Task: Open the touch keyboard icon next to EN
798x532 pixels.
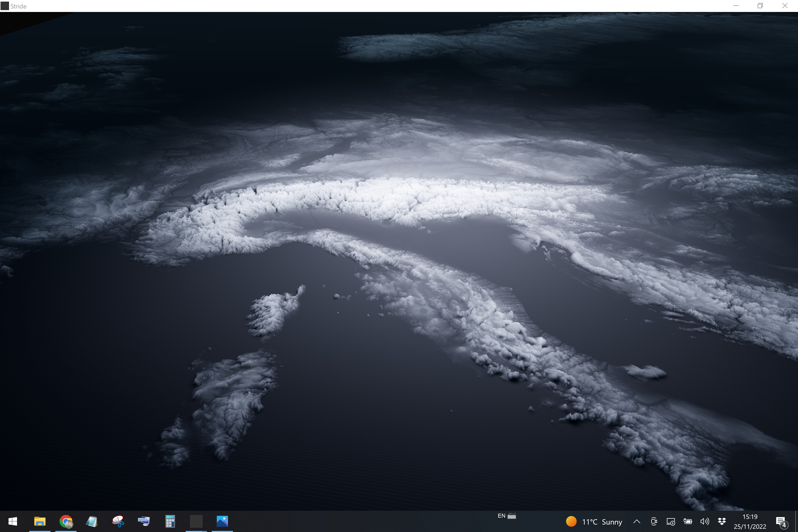Action: point(512,516)
